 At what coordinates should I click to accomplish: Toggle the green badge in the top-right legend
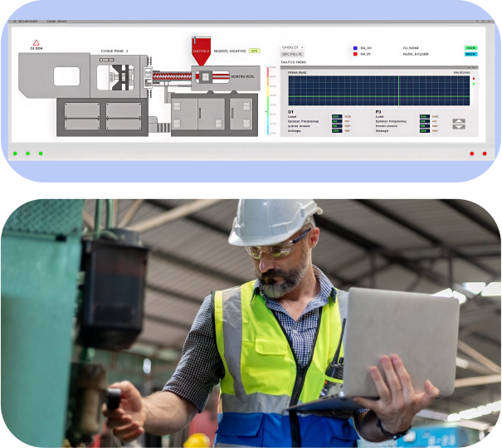click(x=470, y=48)
